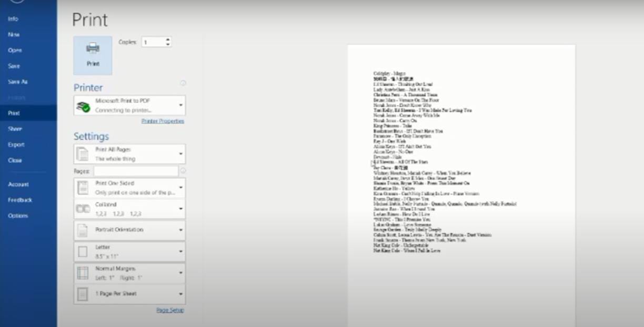Open the printer selection dropdown
The width and height of the screenshot is (644, 327).
point(180,105)
